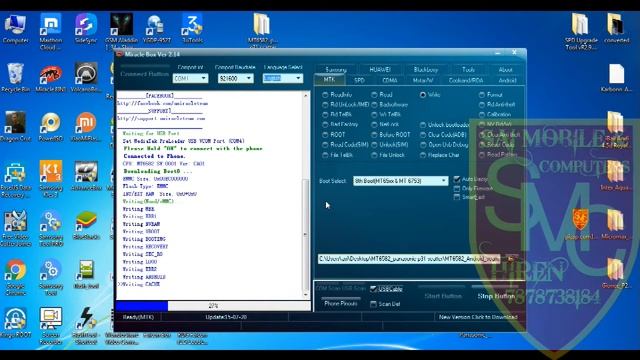Open the Karbonn A file icon
The width and height of the screenshot is (640, 360).
[x=616, y=78]
